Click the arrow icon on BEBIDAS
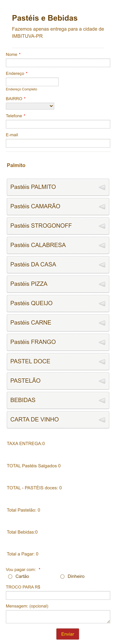 coord(102,400)
